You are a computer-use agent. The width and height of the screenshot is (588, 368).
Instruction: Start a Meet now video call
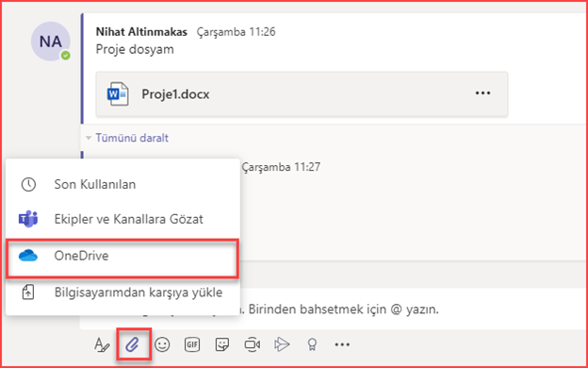click(x=252, y=344)
